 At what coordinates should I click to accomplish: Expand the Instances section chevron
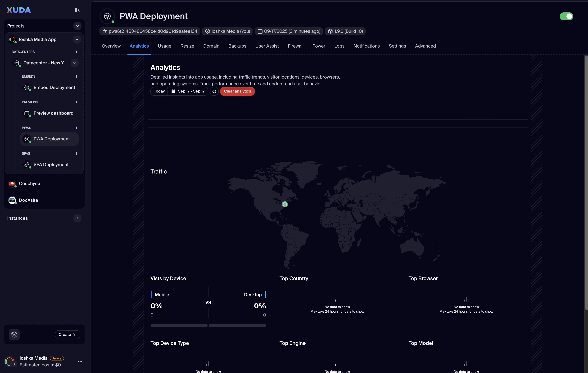77,218
